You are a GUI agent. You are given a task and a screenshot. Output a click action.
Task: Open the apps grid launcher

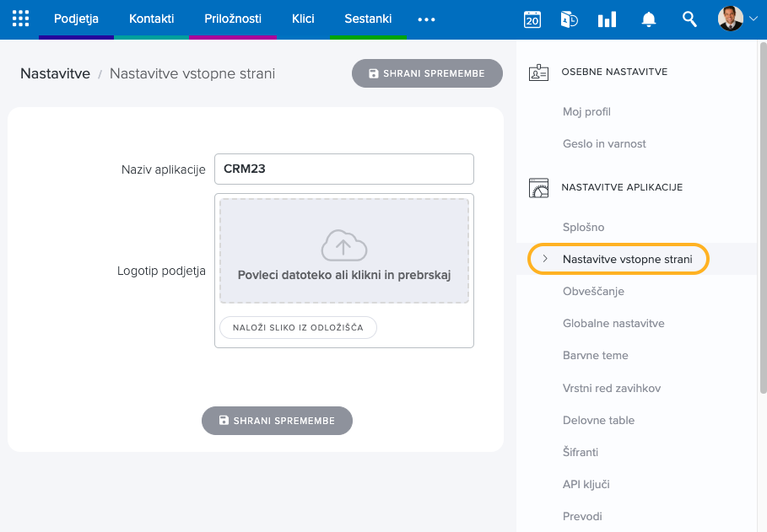point(20,19)
